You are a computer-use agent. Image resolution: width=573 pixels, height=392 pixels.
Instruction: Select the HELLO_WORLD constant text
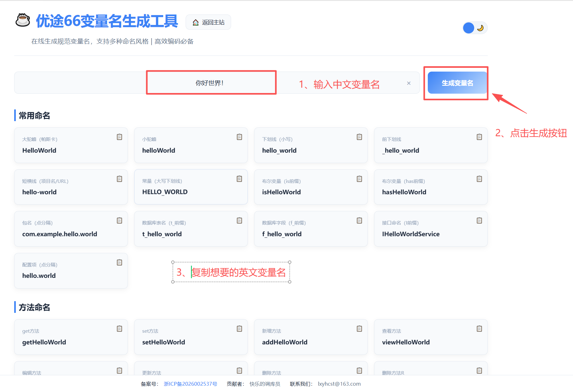coord(165,192)
